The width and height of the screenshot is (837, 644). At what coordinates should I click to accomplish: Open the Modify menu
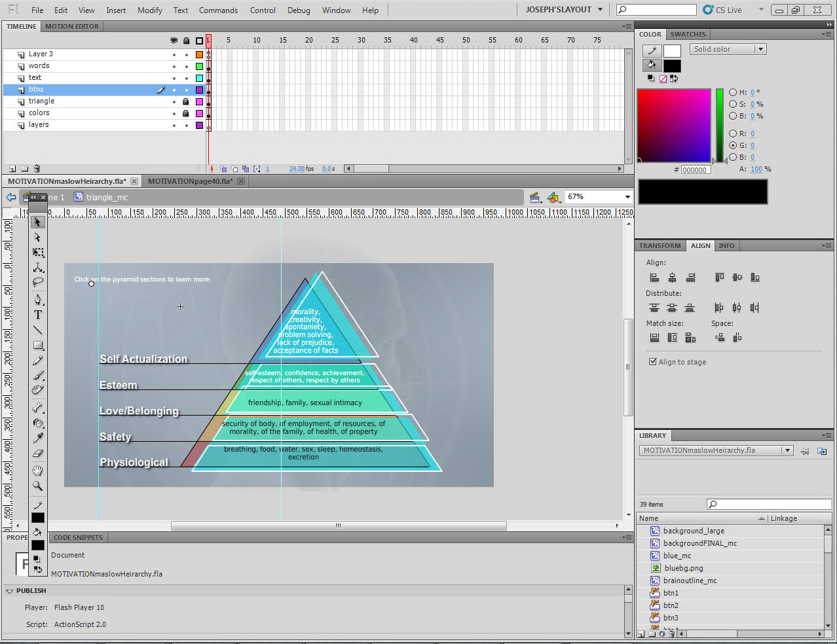pyautogui.click(x=149, y=10)
